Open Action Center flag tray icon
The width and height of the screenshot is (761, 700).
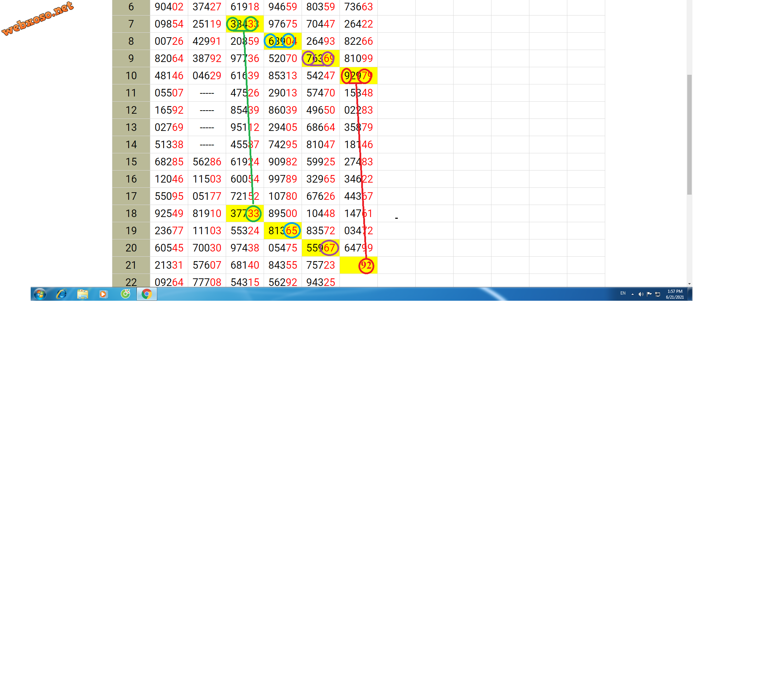click(649, 294)
